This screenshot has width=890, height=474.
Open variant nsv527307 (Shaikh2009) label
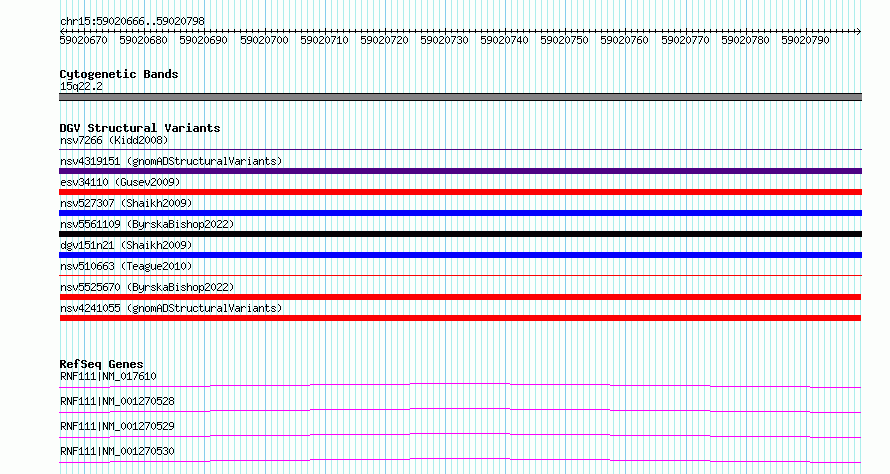click(x=126, y=203)
